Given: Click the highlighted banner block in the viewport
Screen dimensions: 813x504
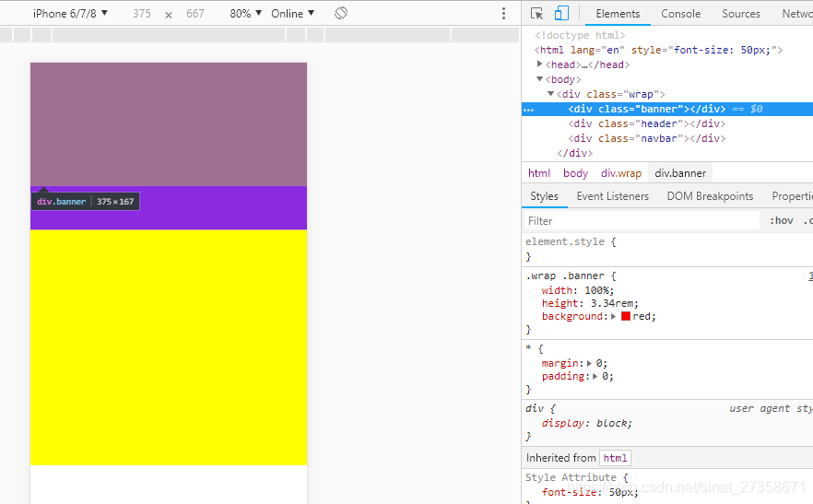Looking at the screenshot, I should (x=169, y=124).
